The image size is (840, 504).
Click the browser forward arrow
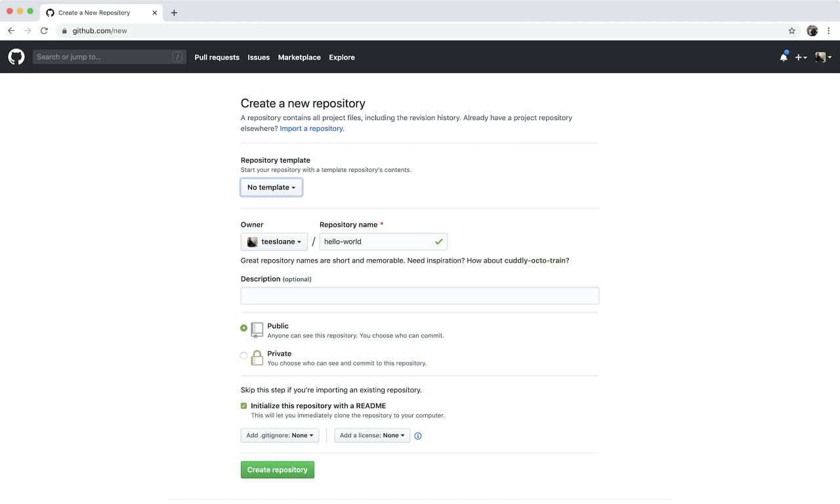coord(28,31)
